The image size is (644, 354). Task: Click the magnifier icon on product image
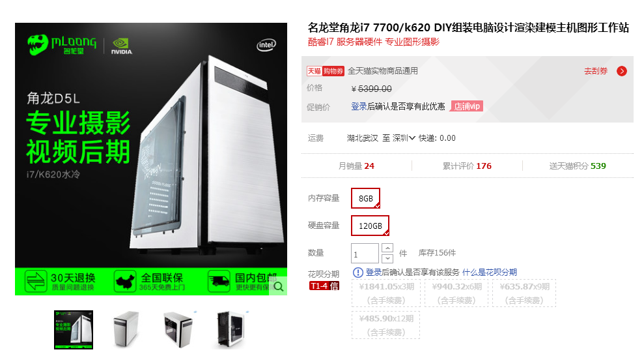[x=279, y=287]
